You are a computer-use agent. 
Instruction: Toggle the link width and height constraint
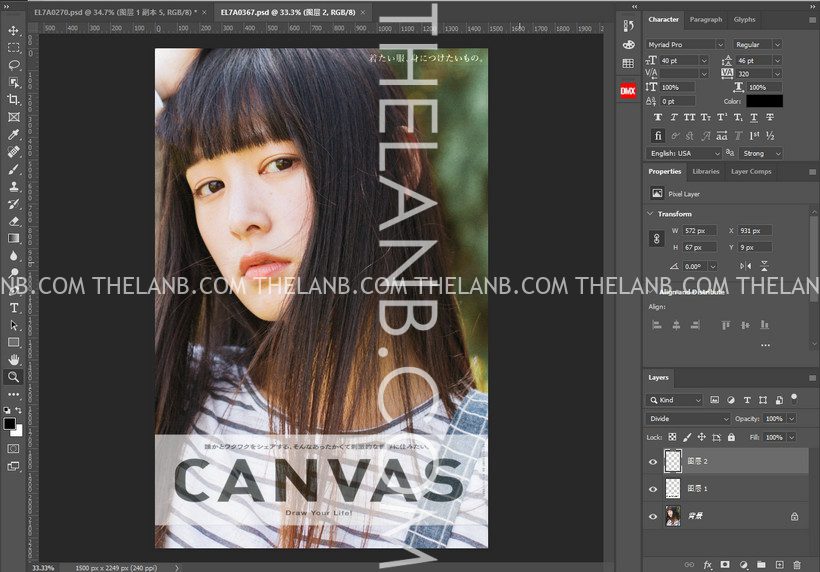656,239
